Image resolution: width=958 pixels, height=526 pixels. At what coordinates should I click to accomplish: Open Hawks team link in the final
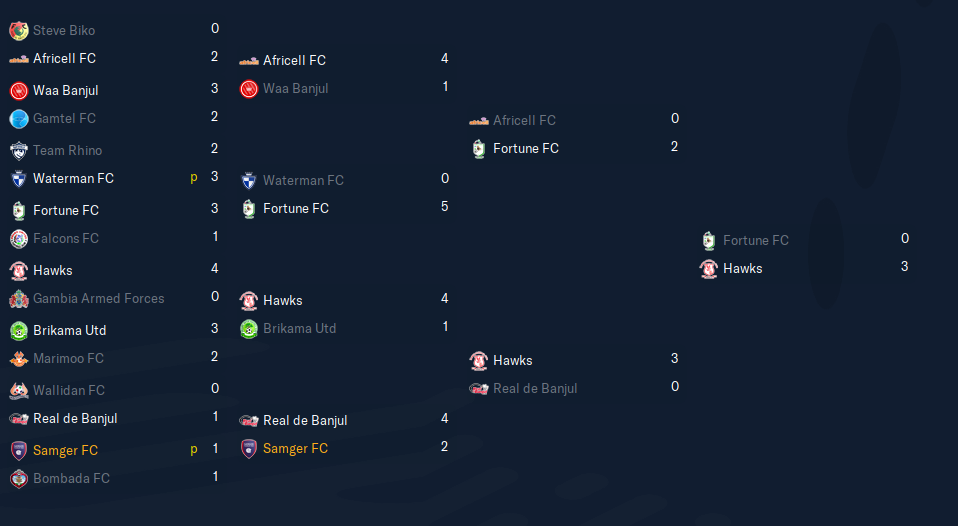pos(743,269)
